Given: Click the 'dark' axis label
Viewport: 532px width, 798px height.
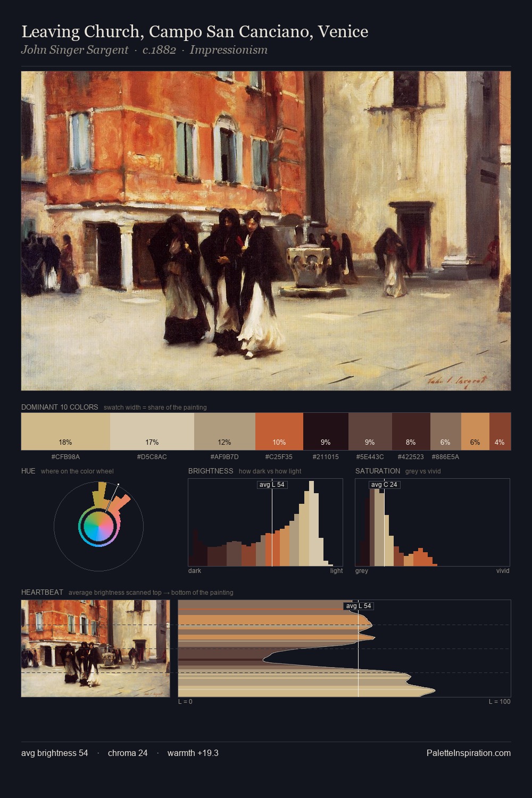Looking at the screenshot, I should click(195, 571).
